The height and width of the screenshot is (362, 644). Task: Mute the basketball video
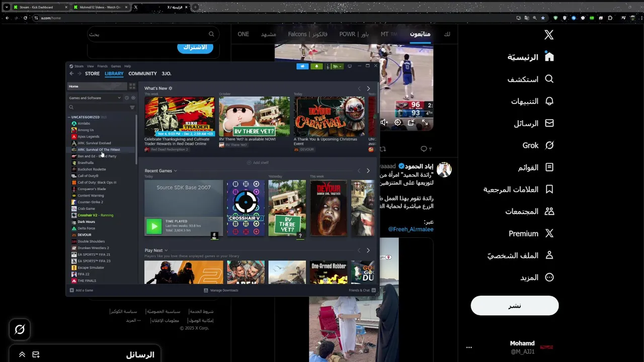tap(384, 122)
